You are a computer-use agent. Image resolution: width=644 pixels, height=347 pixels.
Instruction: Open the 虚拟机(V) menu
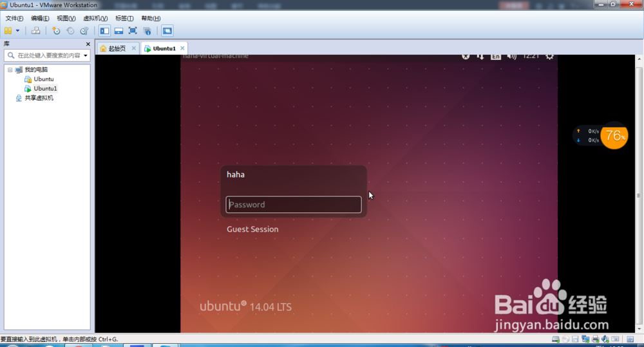pos(95,18)
